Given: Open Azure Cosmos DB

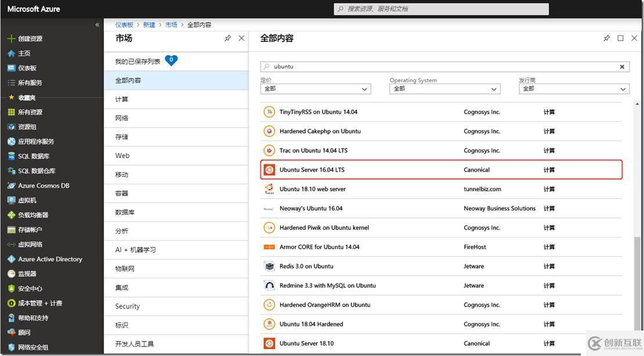Looking at the screenshot, I should tap(39, 186).
